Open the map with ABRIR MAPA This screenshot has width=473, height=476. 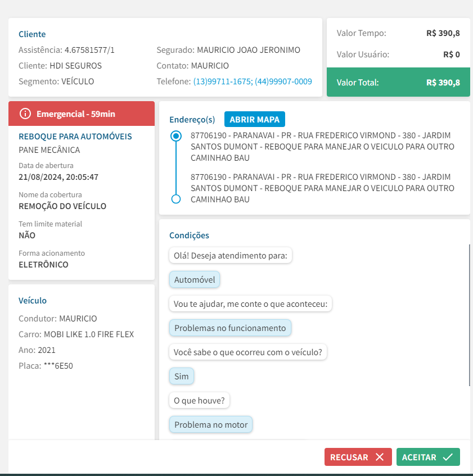(x=255, y=119)
